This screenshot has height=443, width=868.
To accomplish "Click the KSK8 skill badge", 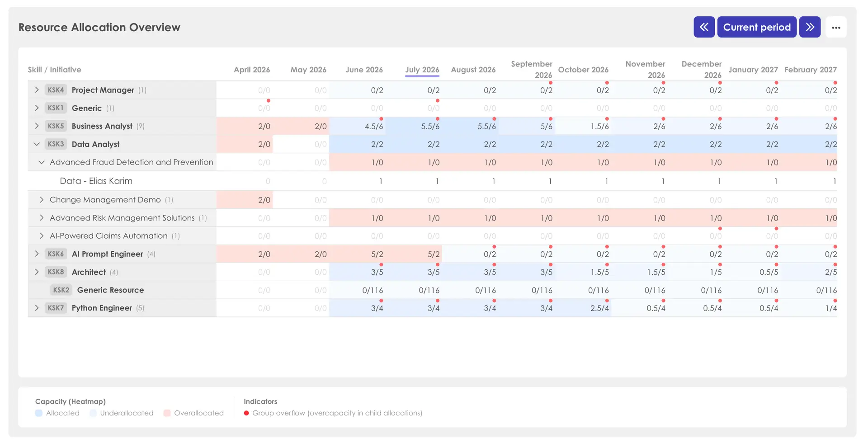I will tap(56, 272).
